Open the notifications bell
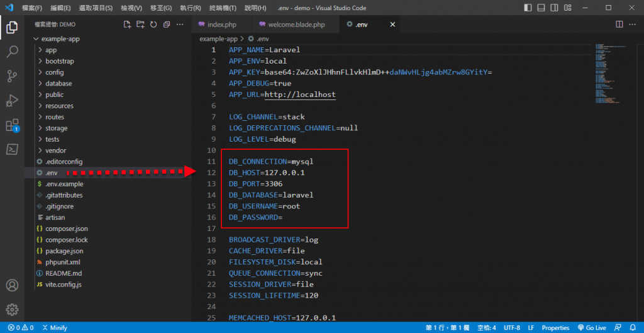Screen dimensions: 644x333 pyautogui.click(x=633, y=328)
